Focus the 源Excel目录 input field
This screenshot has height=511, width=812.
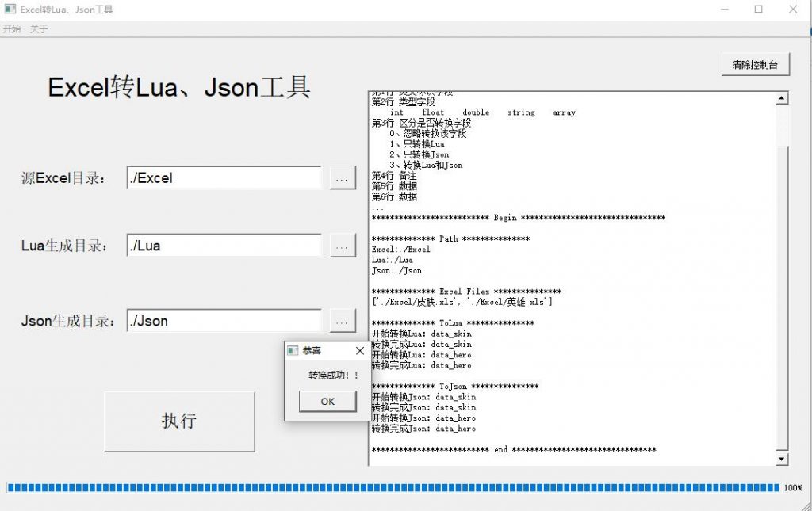(224, 178)
